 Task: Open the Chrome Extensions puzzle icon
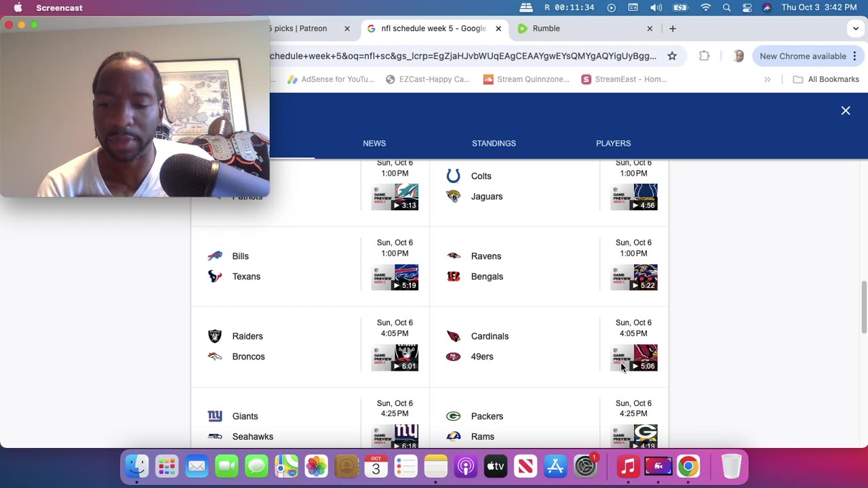click(705, 56)
